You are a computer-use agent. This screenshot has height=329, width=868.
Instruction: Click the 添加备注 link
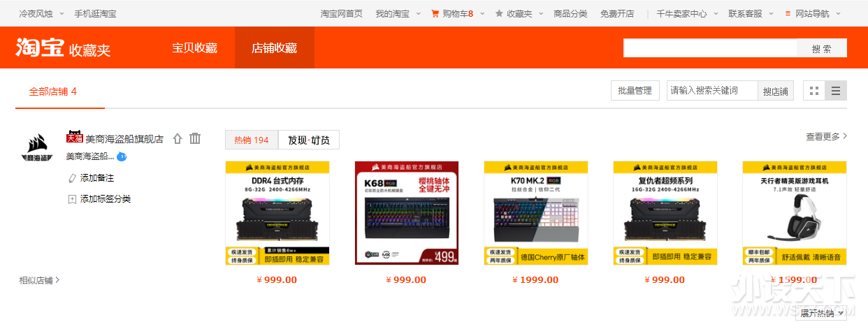[97, 178]
